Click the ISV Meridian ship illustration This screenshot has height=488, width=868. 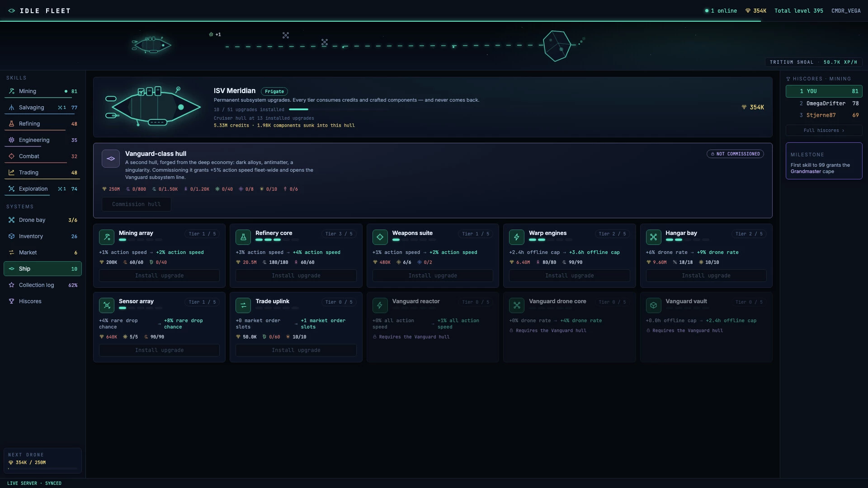click(153, 107)
